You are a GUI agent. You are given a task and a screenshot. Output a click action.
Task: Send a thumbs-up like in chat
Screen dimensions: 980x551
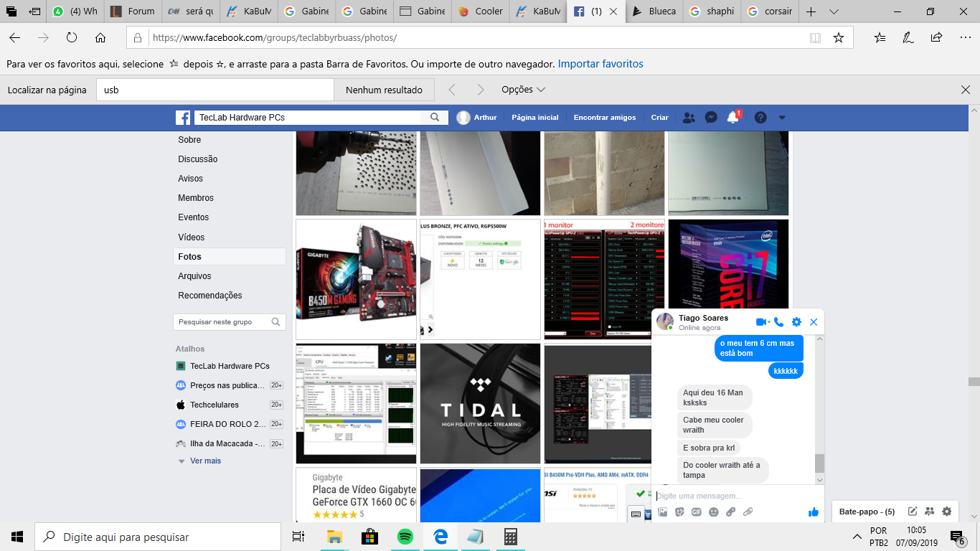[x=814, y=512]
